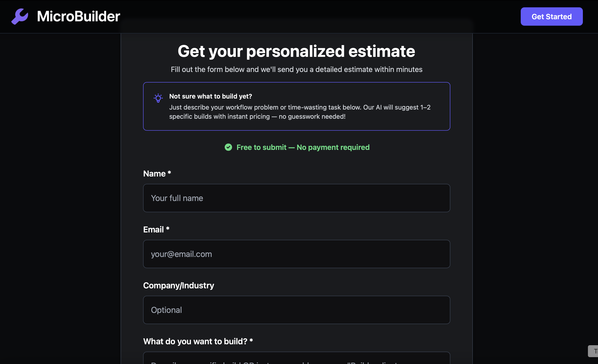The image size is (598, 364).
Task: Focus the build description text area
Action: click(x=296, y=359)
